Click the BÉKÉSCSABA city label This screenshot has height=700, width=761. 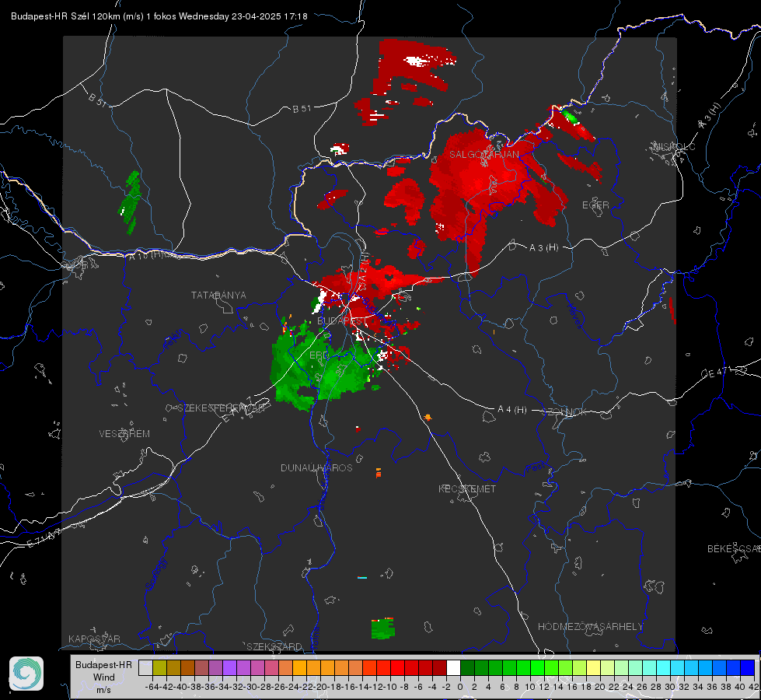pos(734,549)
